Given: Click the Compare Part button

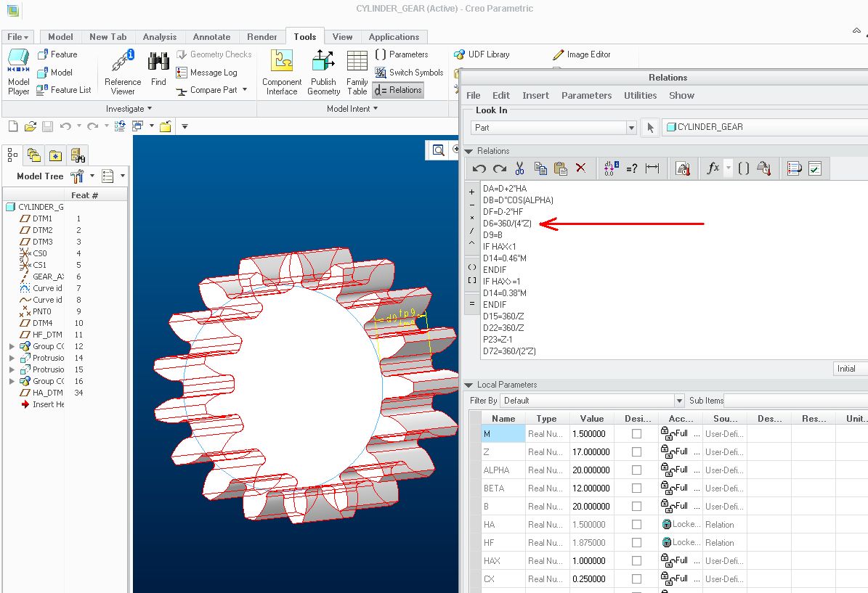Looking at the screenshot, I should pyautogui.click(x=211, y=90).
